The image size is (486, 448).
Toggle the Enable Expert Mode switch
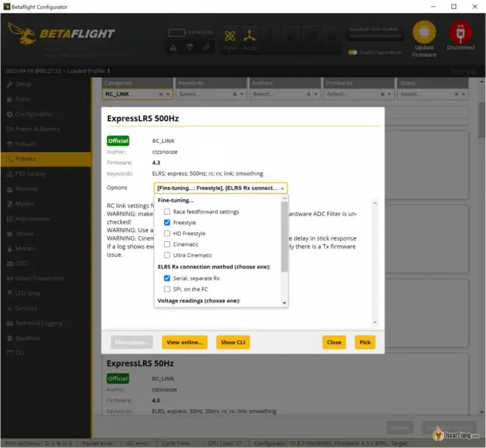coord(353,52)
